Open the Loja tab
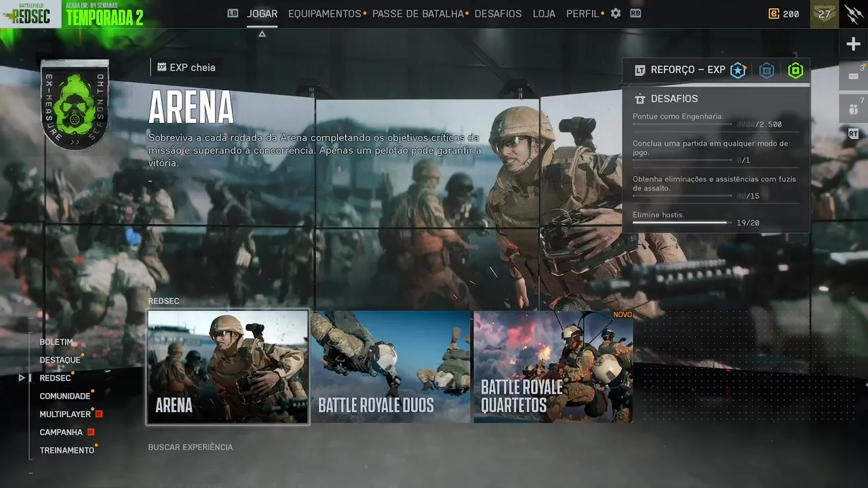Screen dimensions: 868x488 click(544, 14)
